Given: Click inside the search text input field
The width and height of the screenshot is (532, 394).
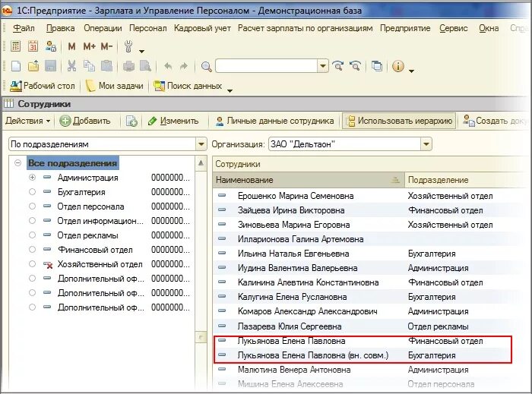Looking at the screenshot, I should pos(267,66).
